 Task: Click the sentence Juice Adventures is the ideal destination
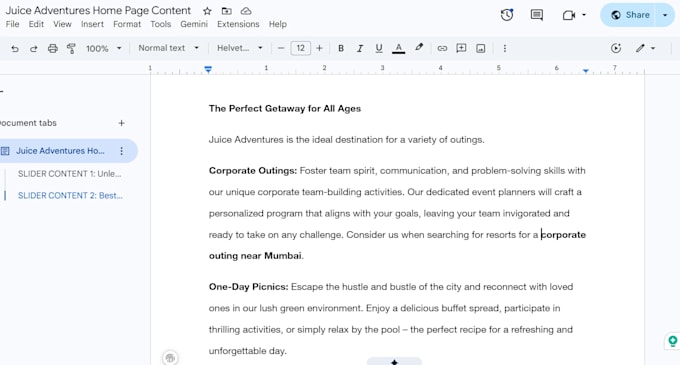[347, 140]
